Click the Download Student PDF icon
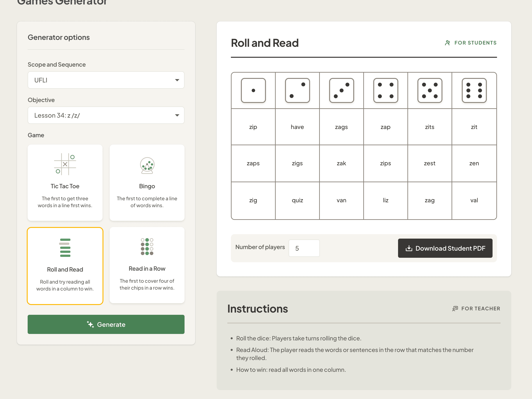 409,248
